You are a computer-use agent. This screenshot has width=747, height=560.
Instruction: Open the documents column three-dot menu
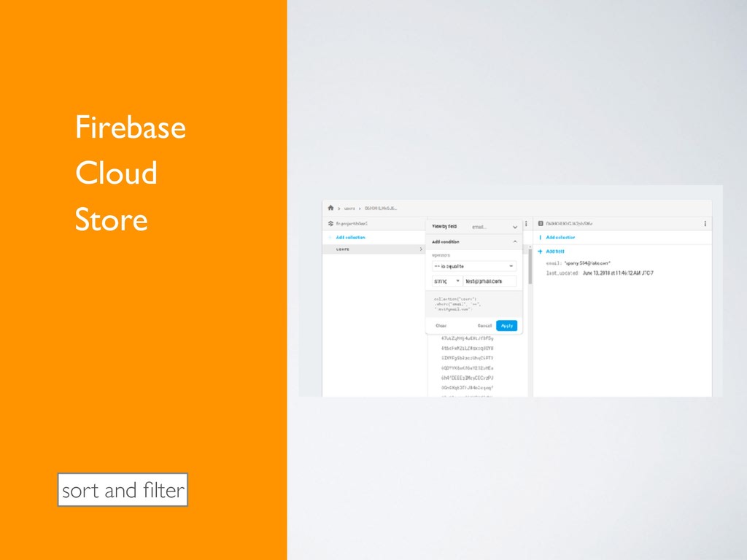[526, 224]
